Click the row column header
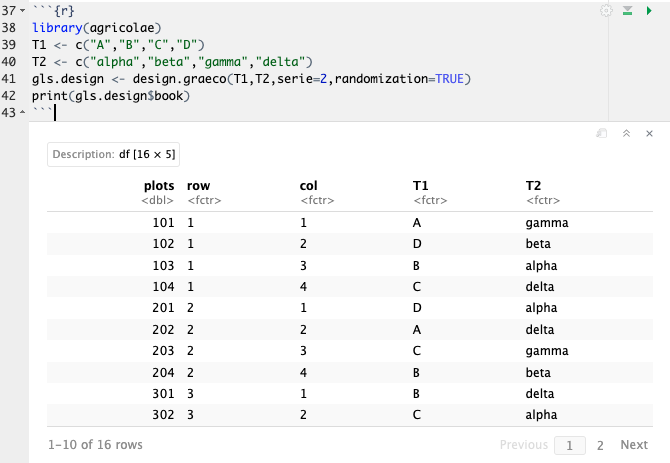Screen dimensions: 670x463 [198, 185]
